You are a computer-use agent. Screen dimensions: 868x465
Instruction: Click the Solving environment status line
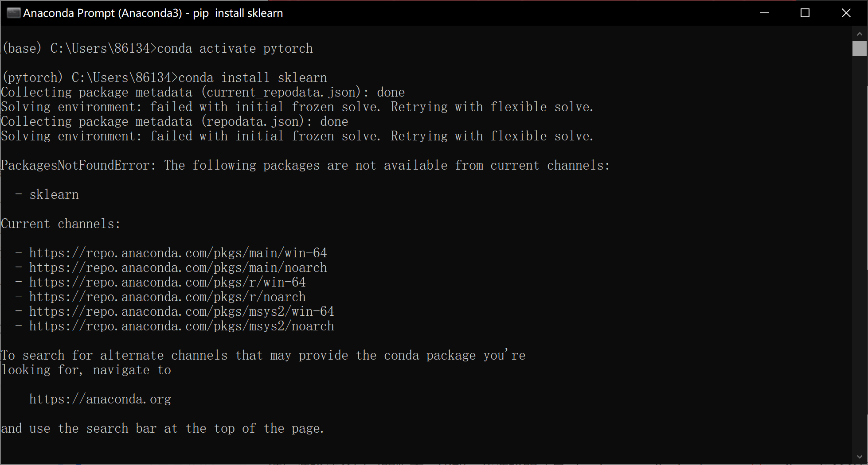click(297, 136)
